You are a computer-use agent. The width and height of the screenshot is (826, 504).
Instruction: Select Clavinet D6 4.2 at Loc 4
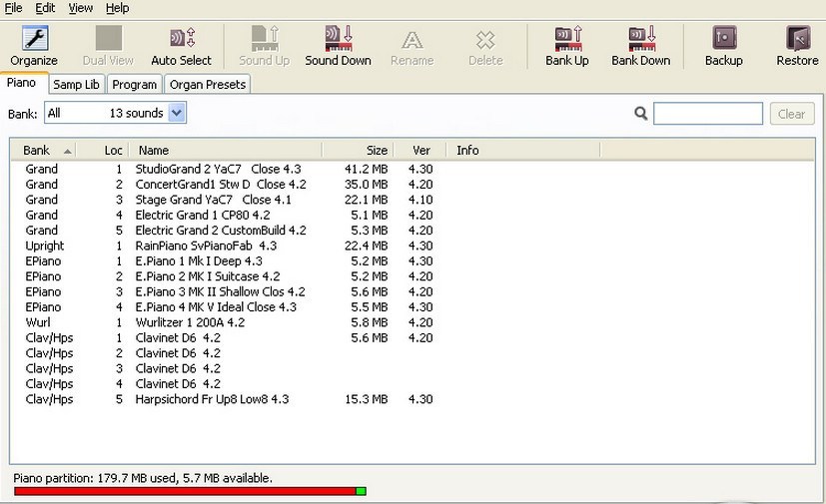[178, 383]
